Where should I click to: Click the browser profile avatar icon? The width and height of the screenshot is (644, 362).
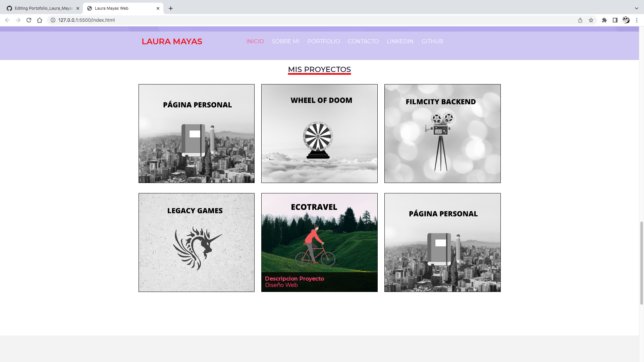626,20
